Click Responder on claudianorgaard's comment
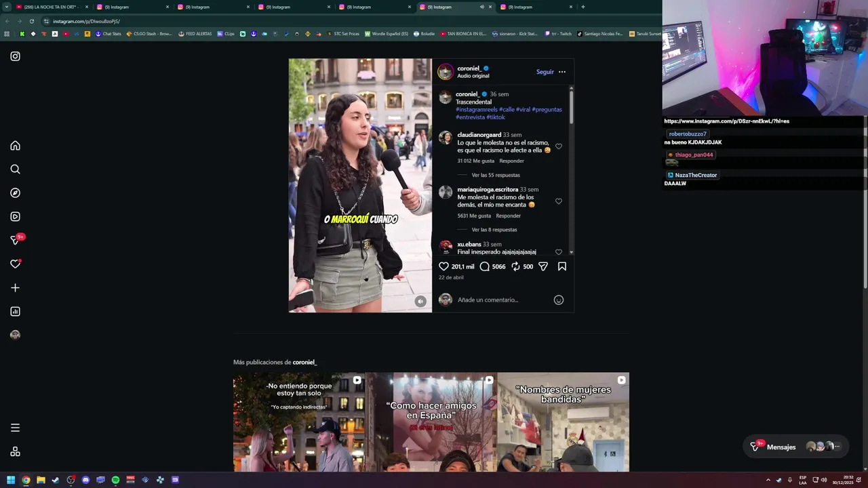868x488 pixels. coord(511,161)
